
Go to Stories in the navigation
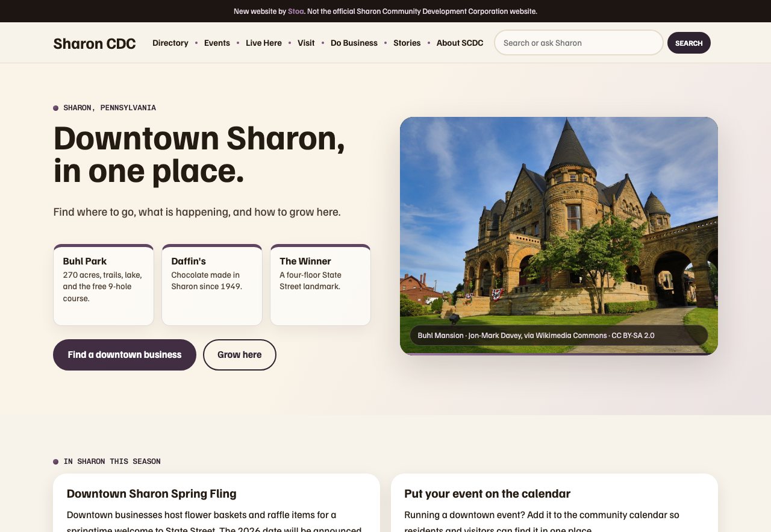point(407,43)
